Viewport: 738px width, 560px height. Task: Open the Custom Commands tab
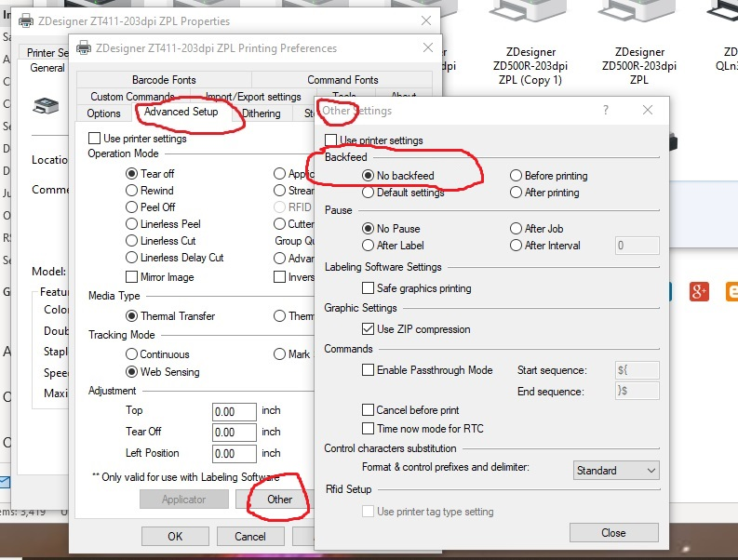133,97
